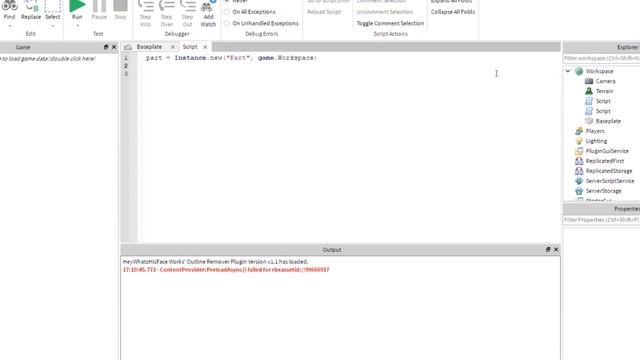
Task: Click the Terrain icon in Explorer
Action: pos(589,91)
